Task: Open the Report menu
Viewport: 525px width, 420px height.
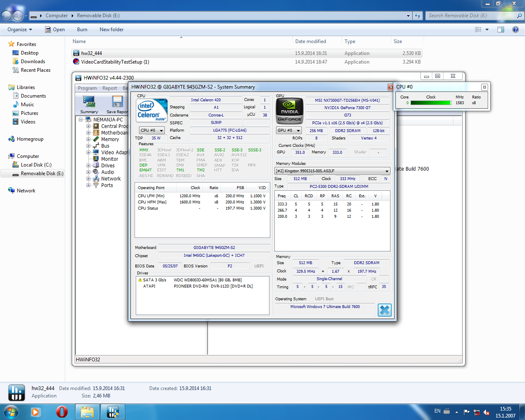Action: [110, 88]
